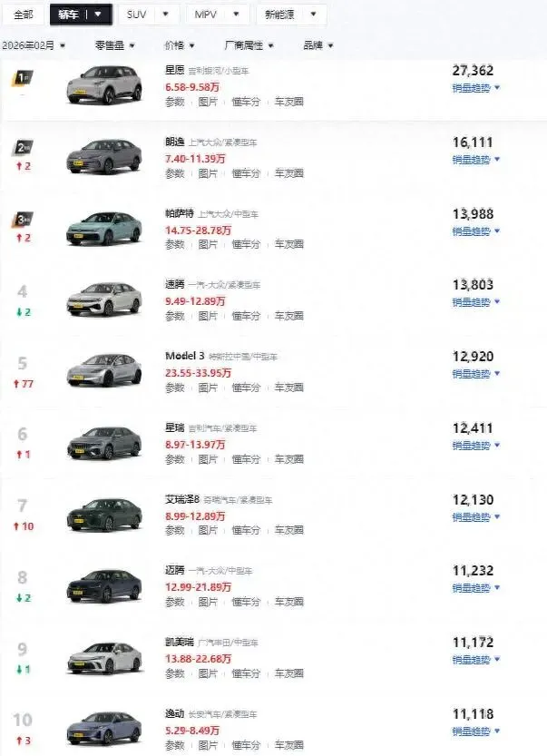Screen dimensions: 547x756
Task: Click 懂车分 link for 凯美瑞
Action: click(x=245, y=673)
